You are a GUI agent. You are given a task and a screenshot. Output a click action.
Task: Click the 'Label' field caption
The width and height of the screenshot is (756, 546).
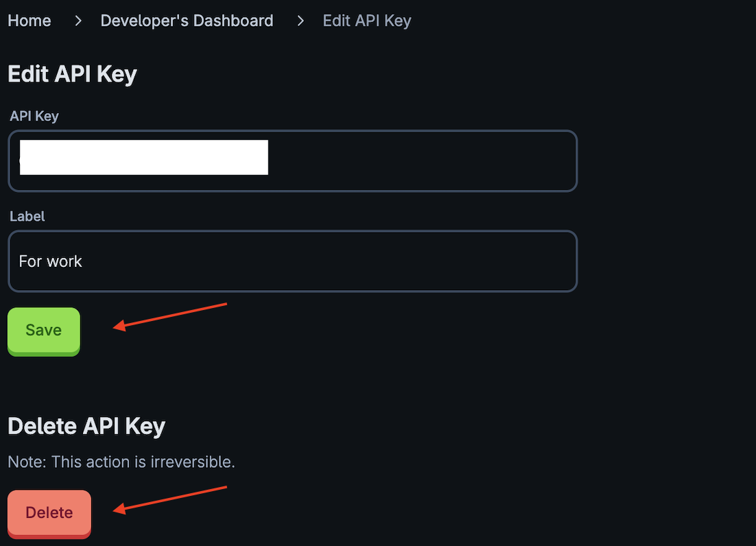click(27, 216)
